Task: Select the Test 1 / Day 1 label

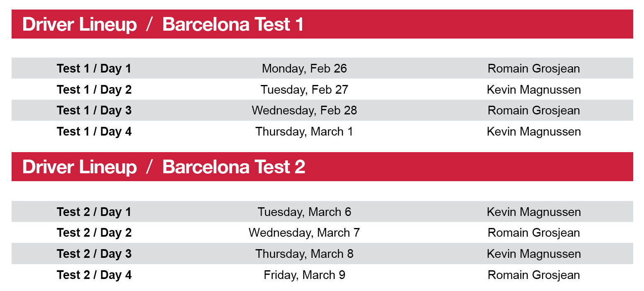Action: 94,68
